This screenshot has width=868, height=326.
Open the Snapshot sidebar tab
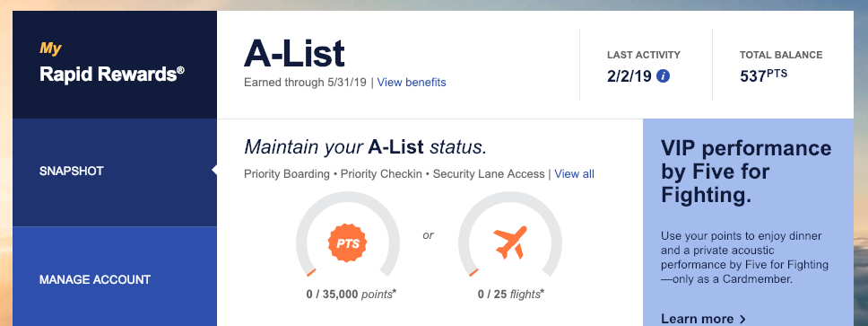click(115, 172)
